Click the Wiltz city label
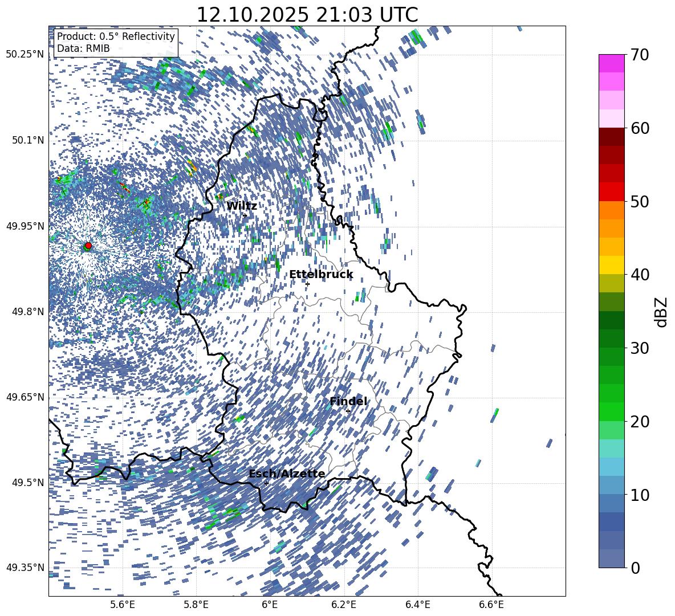The width and height of the screenshot is (675, 616). [x=242, y=206]
